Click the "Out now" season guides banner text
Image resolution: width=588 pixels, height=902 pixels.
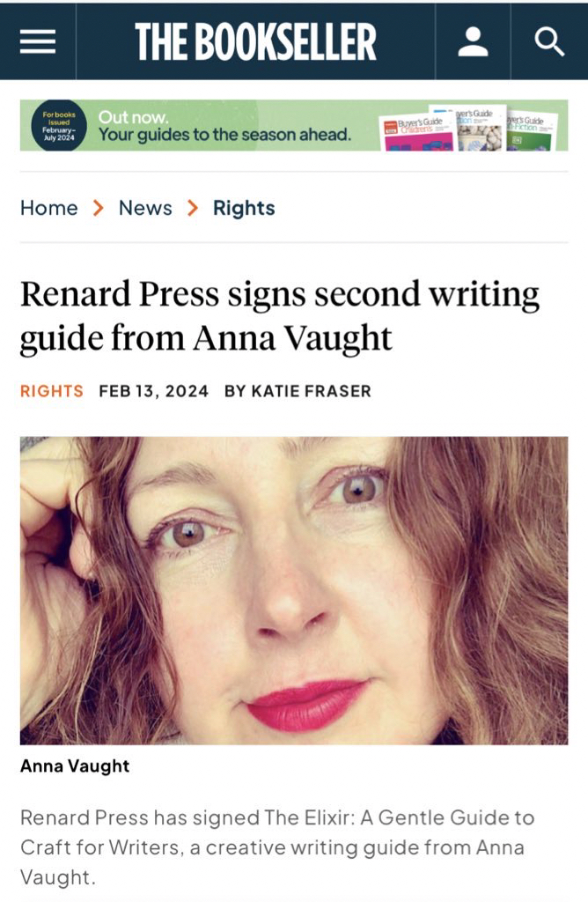click(x=224, y=126)
